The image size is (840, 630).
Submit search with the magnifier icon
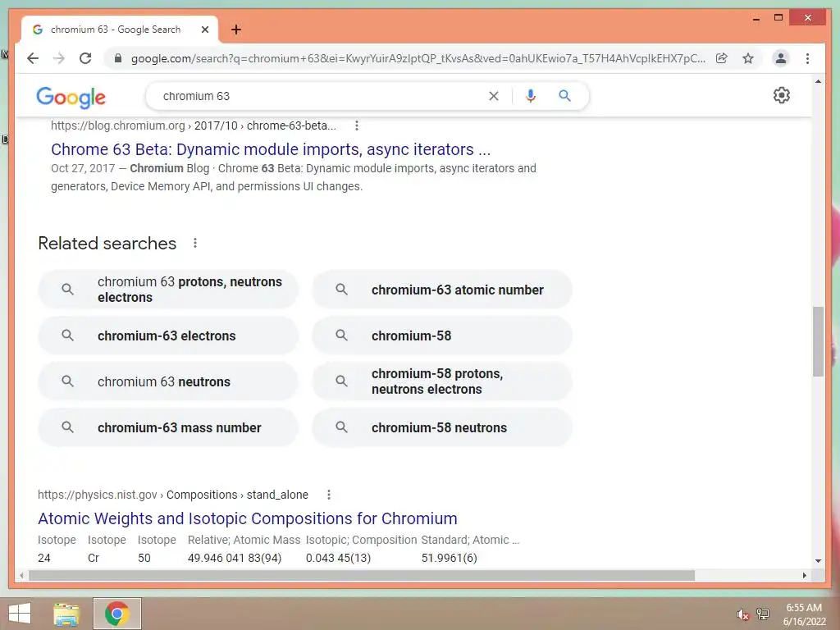coord(564,96)
